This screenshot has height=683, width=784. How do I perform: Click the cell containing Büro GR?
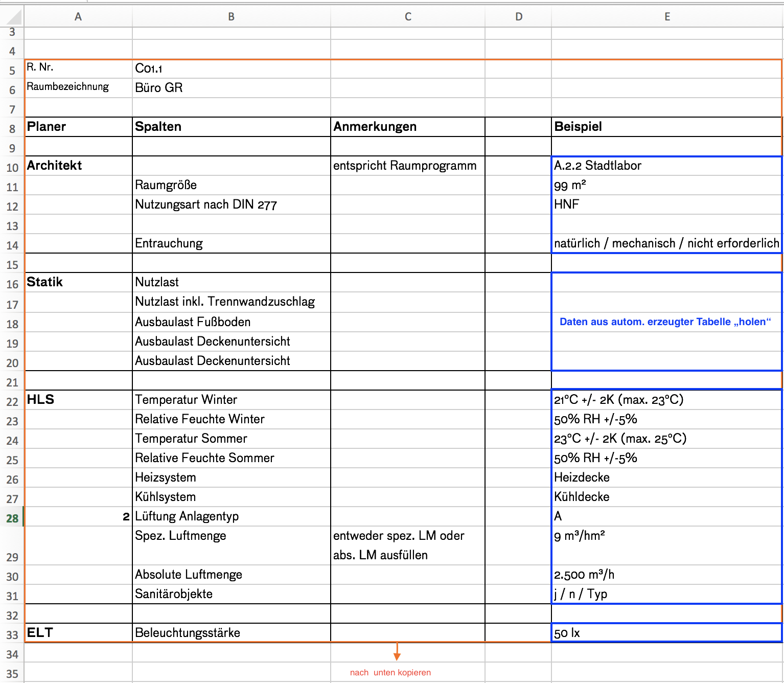pos(231,88)
